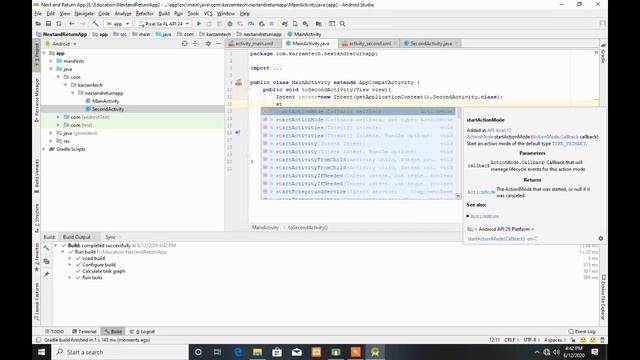Open the AVD Manager icon
This screenshot has width=640, height=360.
click(x=295, y=24)
